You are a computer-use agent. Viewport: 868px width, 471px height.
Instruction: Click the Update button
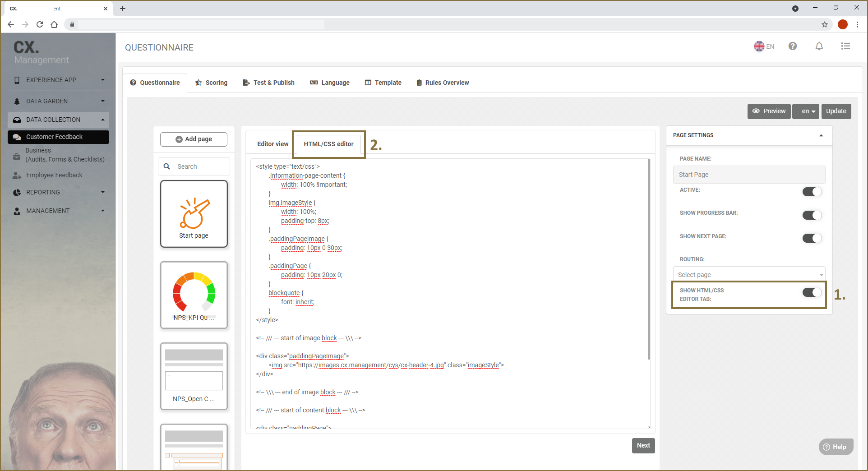click(x=836, y=111)
